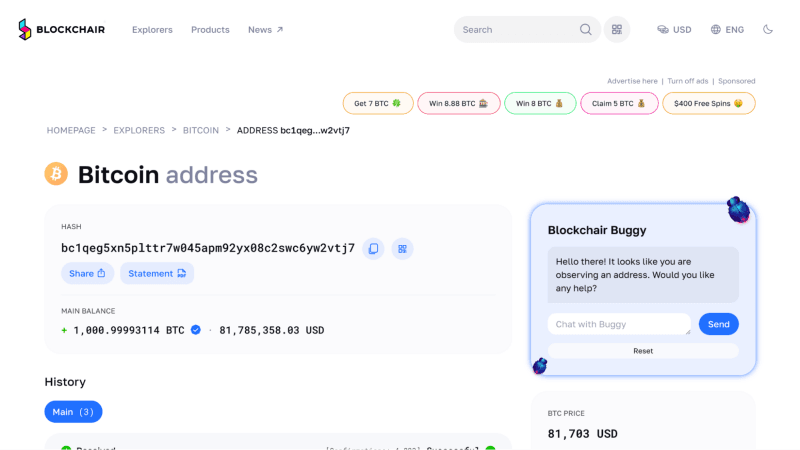Click the search magnifier icon
This screenshot has width=800, height=450.
pos(585,30)
